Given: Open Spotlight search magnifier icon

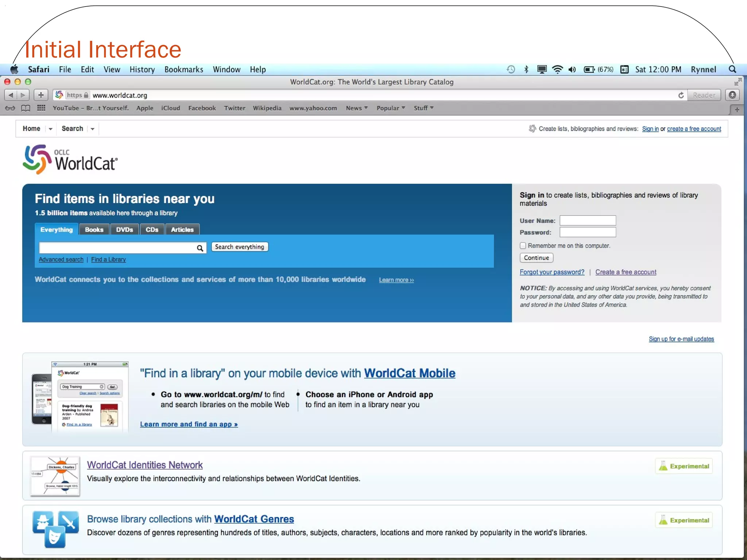Looking at the screenshot, I should (x=732, y=69).
